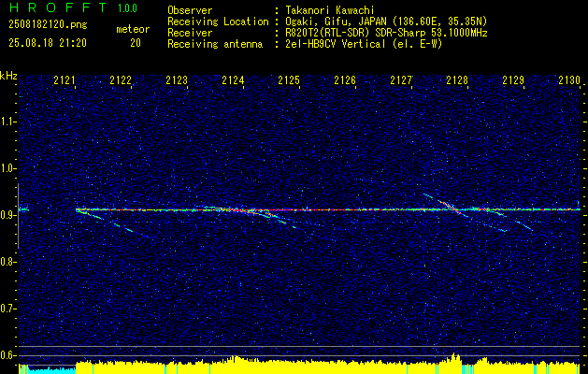
Task: Click the meteor count label
Action: 133,29
